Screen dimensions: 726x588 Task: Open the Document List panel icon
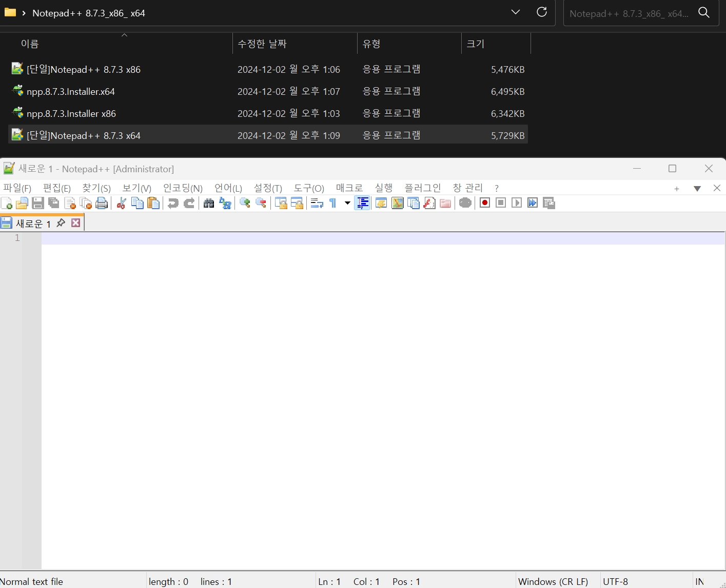(414, 203)
